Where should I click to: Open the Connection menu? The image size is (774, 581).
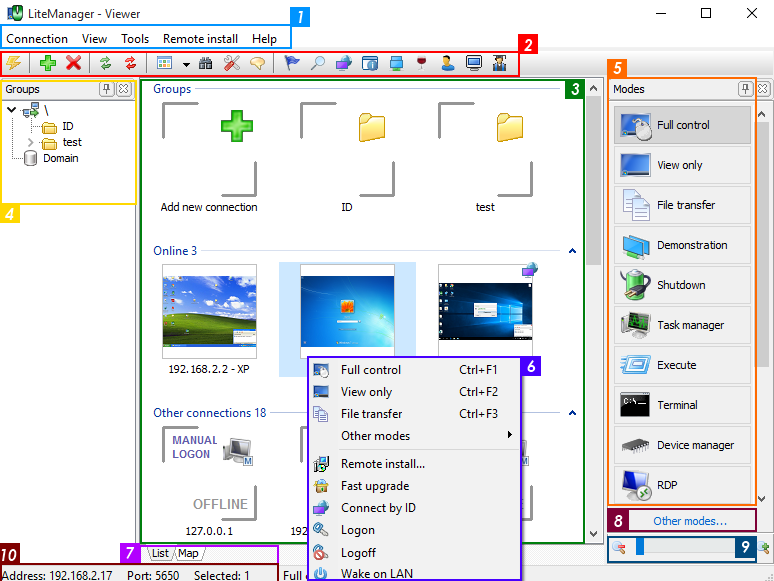[37, 39]
